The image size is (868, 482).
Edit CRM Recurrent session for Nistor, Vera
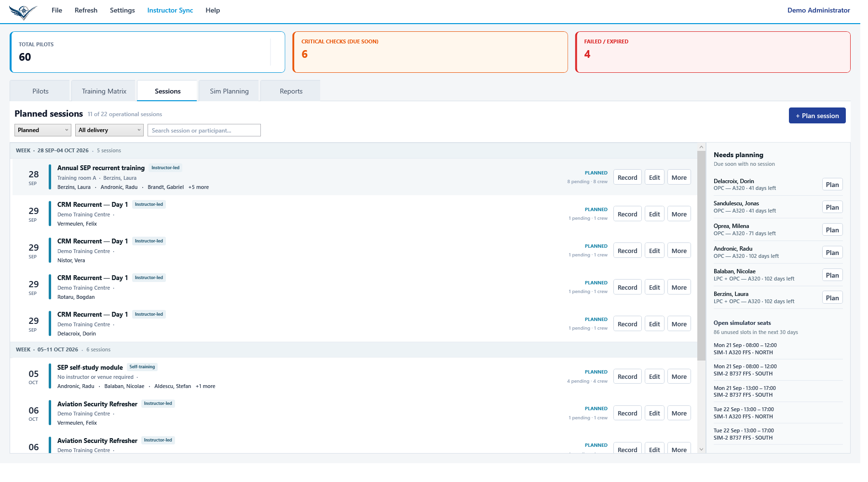(654, 251)
